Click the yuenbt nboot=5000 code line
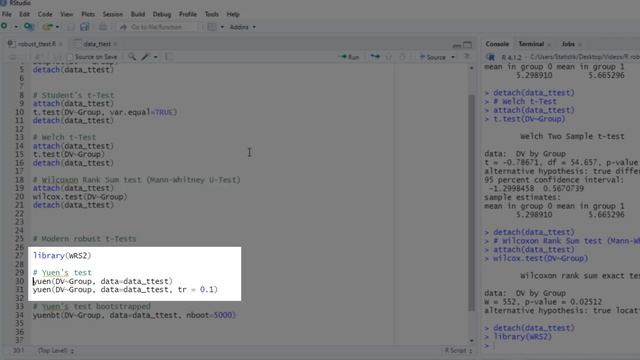640x360 pixels. pyautogui.click(x=134, y=315)
